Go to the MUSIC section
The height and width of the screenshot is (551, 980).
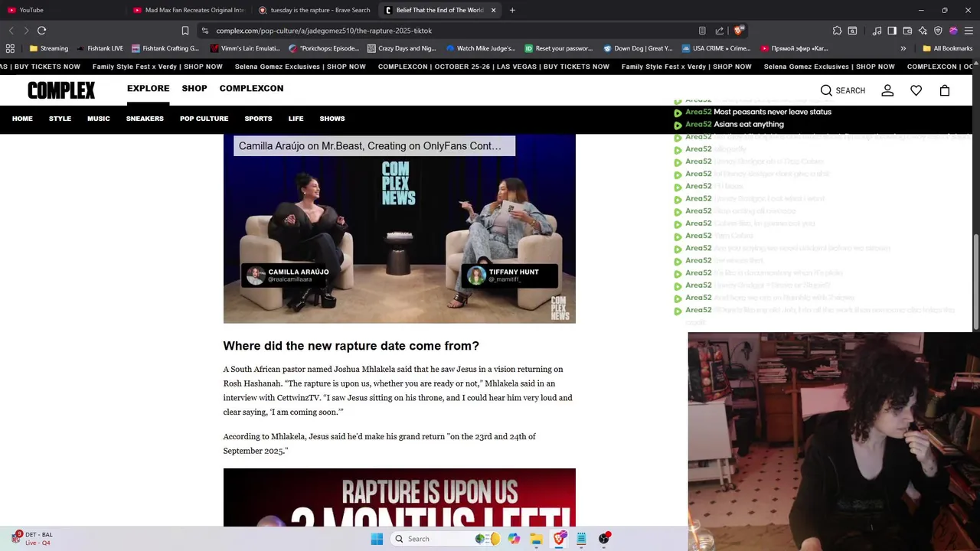(x=99, y=119)
